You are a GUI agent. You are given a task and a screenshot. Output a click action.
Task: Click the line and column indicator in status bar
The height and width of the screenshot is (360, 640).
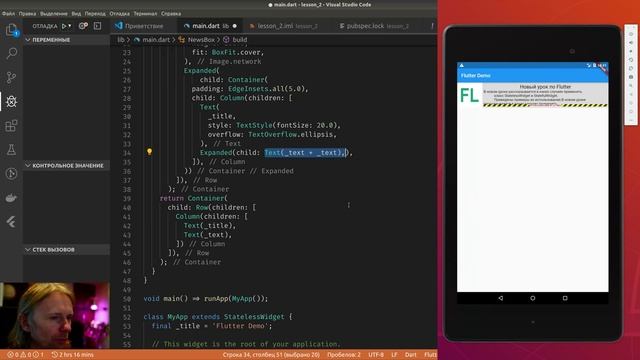(x=271, y=355)
